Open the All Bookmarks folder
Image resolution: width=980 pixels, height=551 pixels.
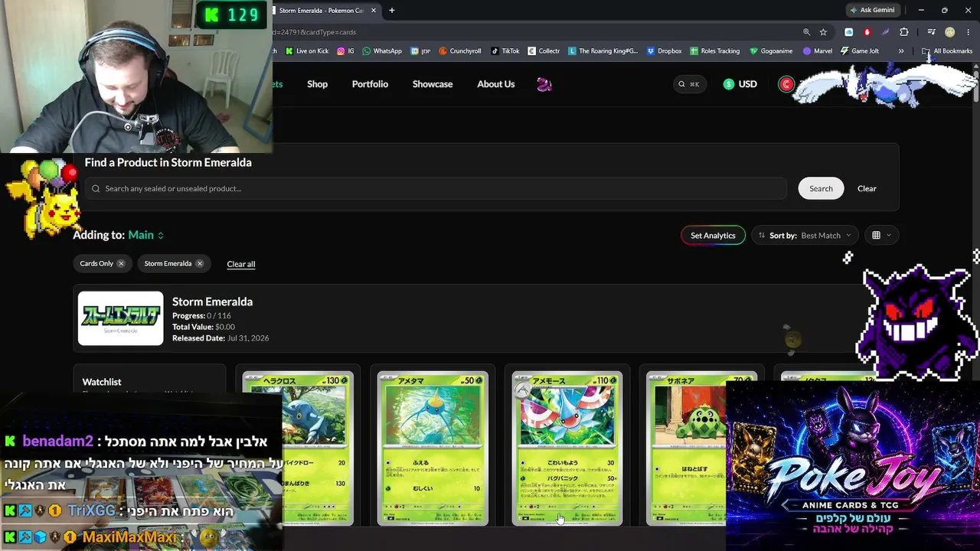[947, 51]
